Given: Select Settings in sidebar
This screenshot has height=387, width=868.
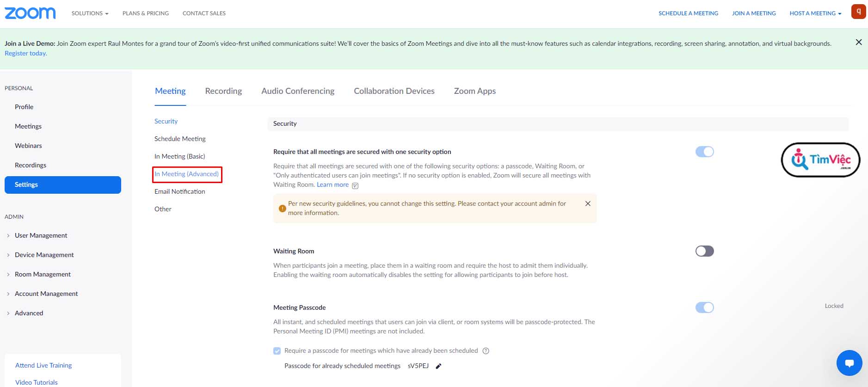Looking at the screenshot, I should click(x=63, y=184).
